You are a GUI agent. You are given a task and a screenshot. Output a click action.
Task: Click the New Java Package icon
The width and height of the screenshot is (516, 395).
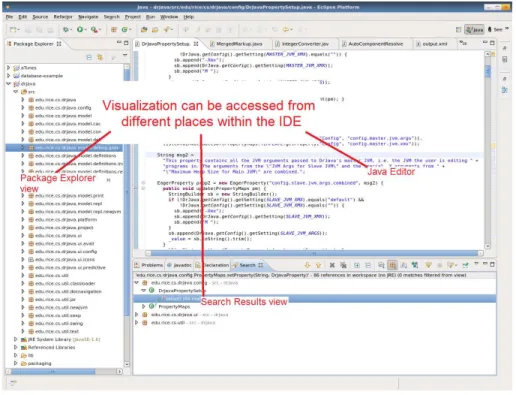point(114,30)
